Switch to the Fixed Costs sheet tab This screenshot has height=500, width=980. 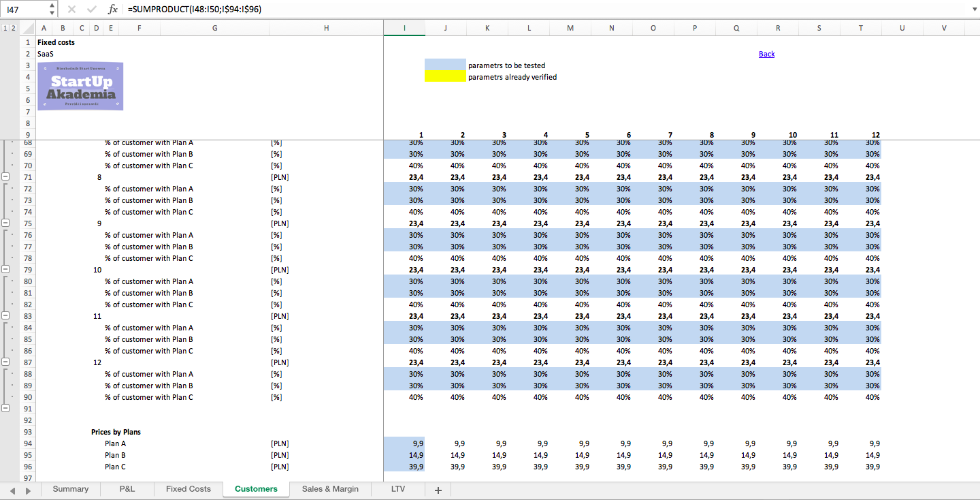point(189,489)
